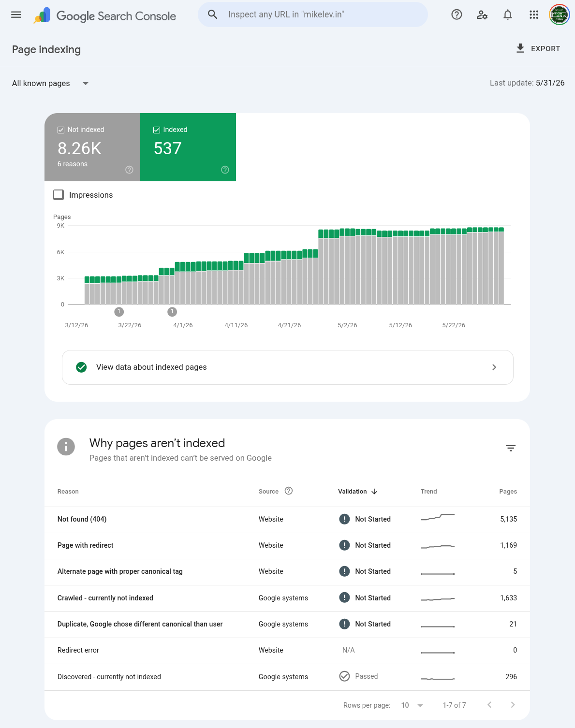Click the search magnifier icon

[x=212, y=15]
